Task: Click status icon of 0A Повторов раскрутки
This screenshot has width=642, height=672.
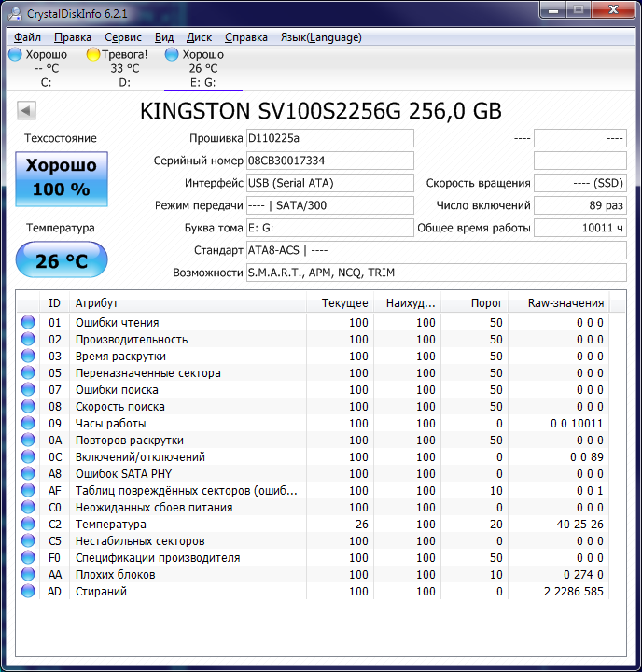Action: click(28, 440)
